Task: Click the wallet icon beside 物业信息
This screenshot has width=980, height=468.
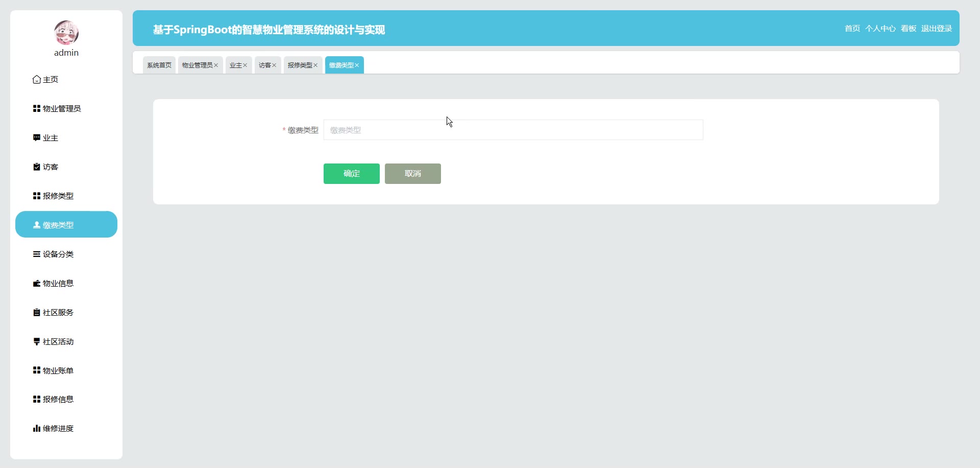Action: [x=37, y=284]
